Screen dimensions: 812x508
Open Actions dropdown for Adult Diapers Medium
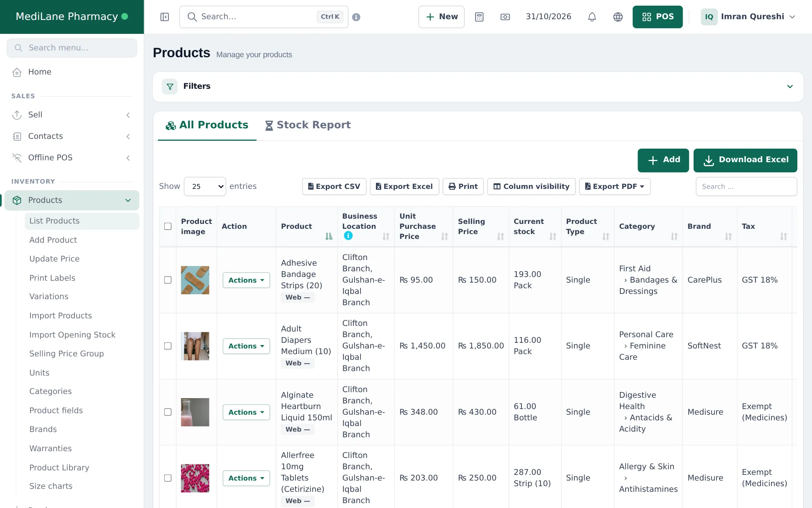(246, 346)
